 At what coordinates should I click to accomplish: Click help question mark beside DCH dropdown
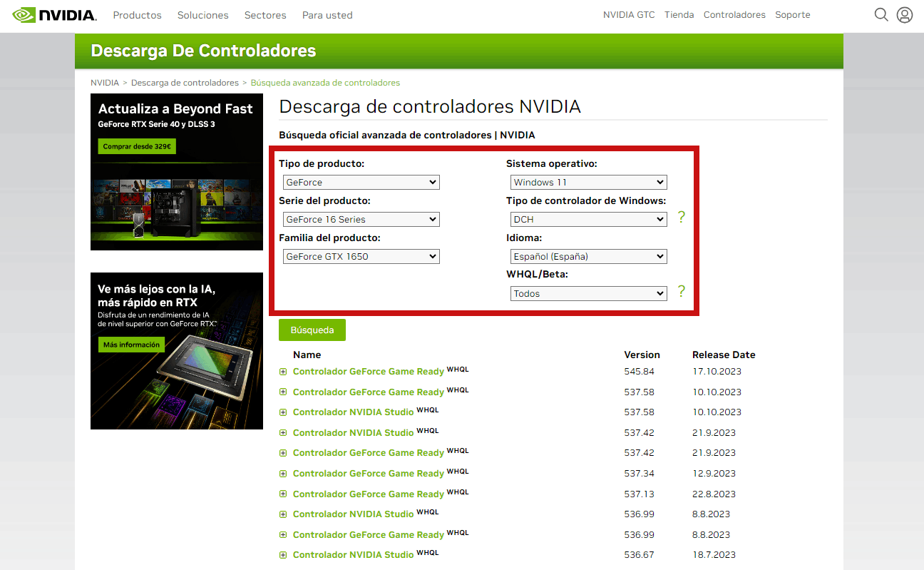(682, 217)
